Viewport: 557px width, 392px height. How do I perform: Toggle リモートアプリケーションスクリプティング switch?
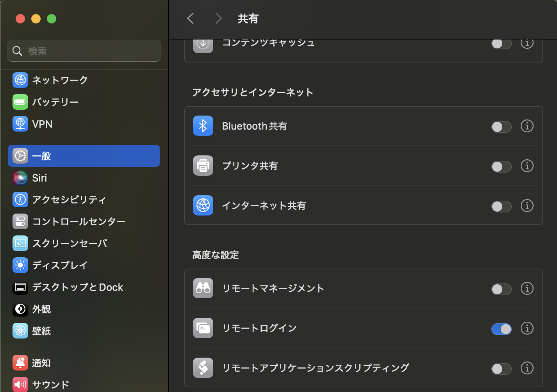tap(501, 368)
